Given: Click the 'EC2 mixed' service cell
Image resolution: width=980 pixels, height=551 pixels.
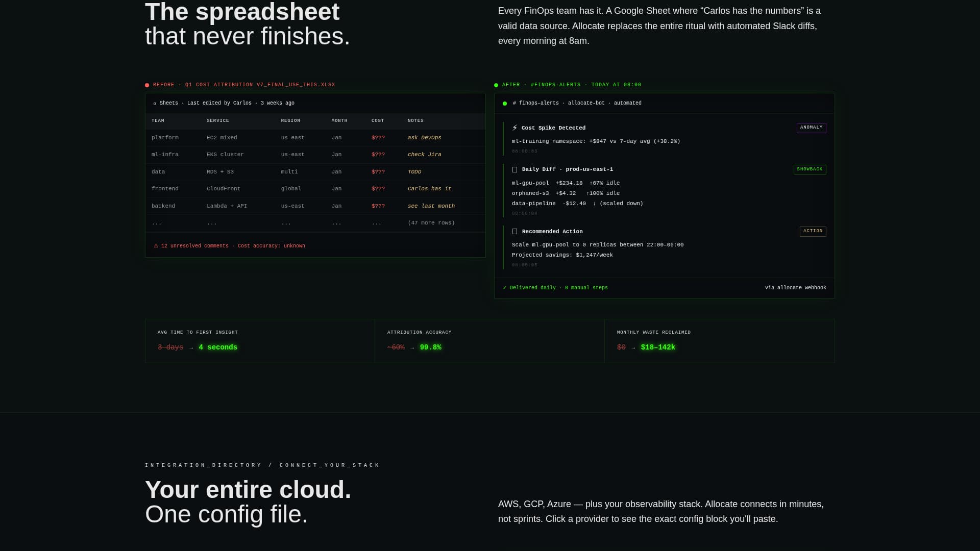Looking at the screenshot, I should pos(222,138).
